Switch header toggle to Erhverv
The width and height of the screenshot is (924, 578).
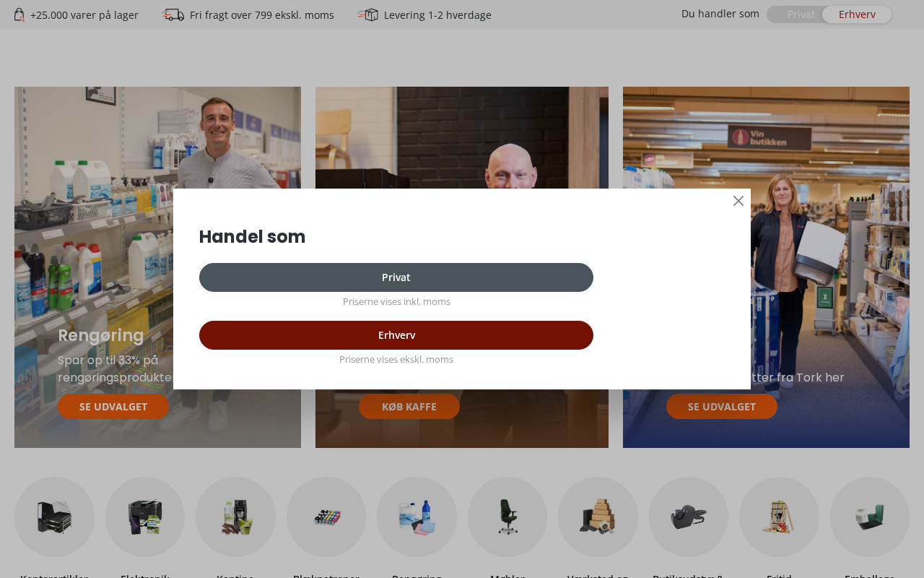pos(857,14)
